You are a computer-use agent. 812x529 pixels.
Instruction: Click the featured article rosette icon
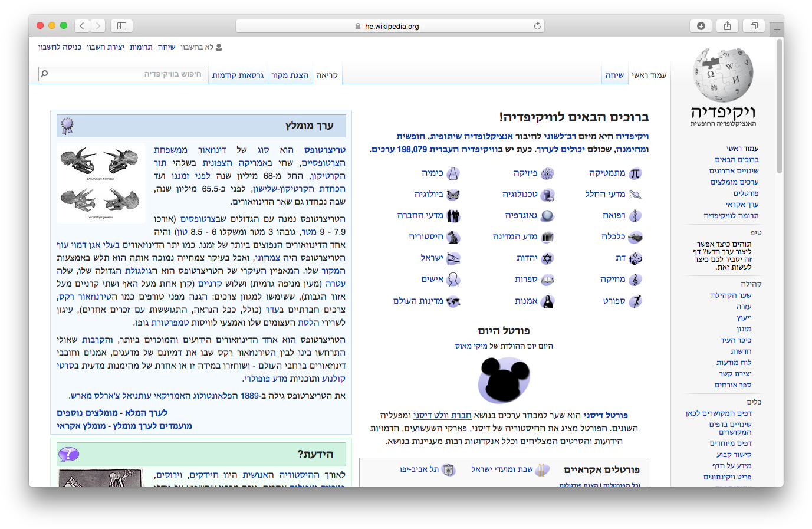click(68, 125)
